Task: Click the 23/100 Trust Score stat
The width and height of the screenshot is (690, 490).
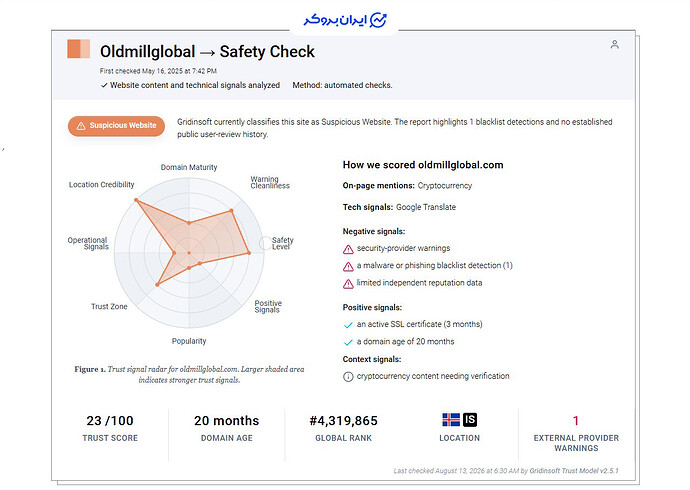Action: pos(110,428)
